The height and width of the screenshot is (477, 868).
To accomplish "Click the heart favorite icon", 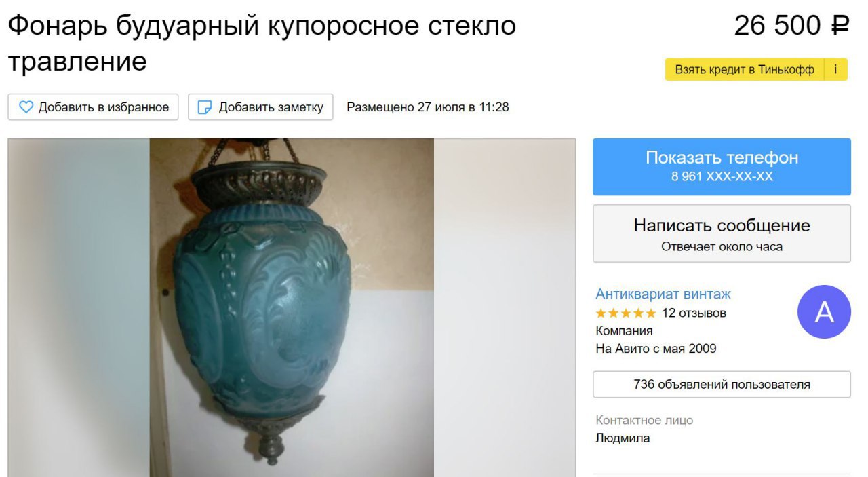I will 26,107.
